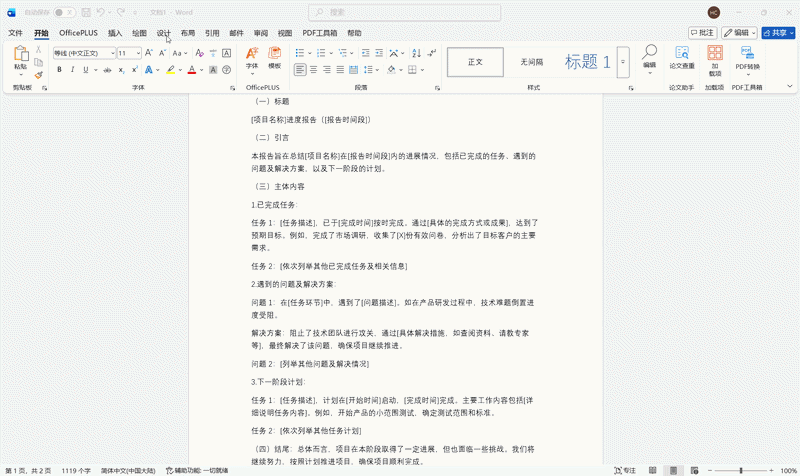Switch to Focus (专注) mode
The image size is (800, 476).
pos(626,470)
